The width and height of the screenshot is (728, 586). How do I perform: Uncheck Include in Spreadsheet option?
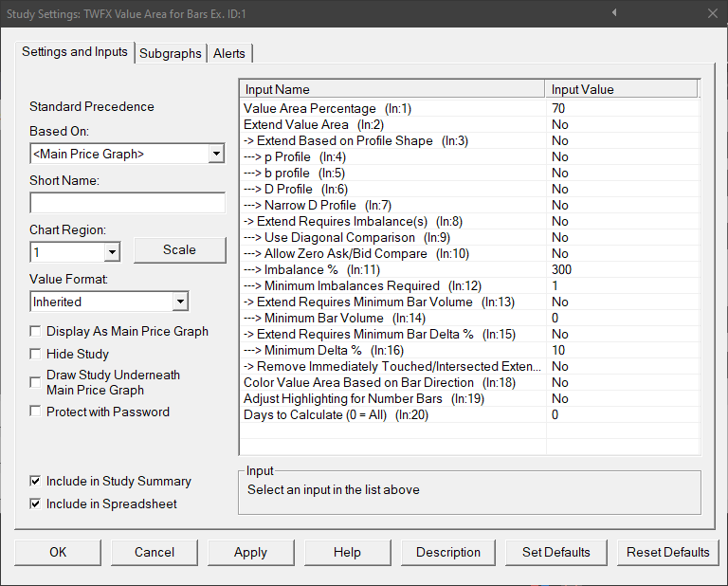[36, 504]
